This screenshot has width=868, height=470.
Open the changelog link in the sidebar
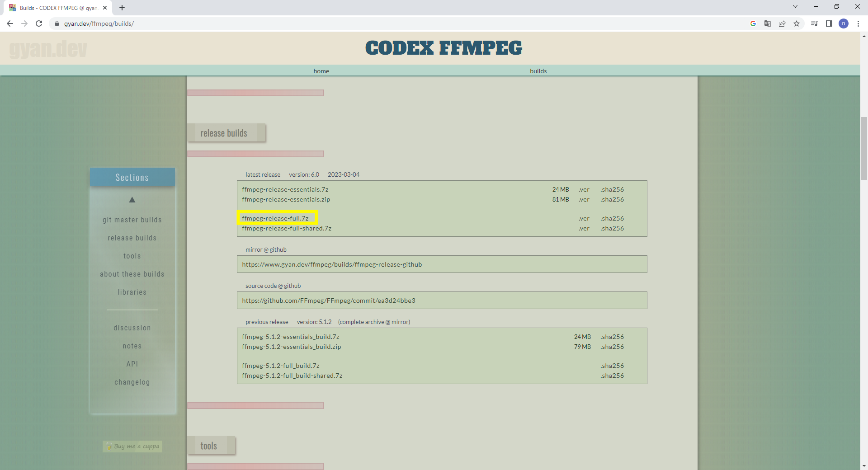pyautogui.click(x=132, y=382)
